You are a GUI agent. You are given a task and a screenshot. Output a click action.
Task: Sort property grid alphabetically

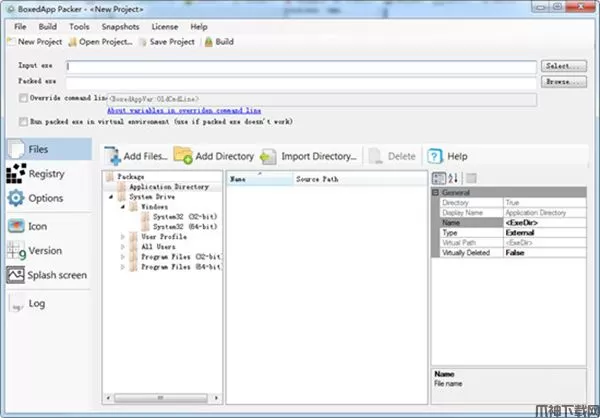(x=453, y=178)
